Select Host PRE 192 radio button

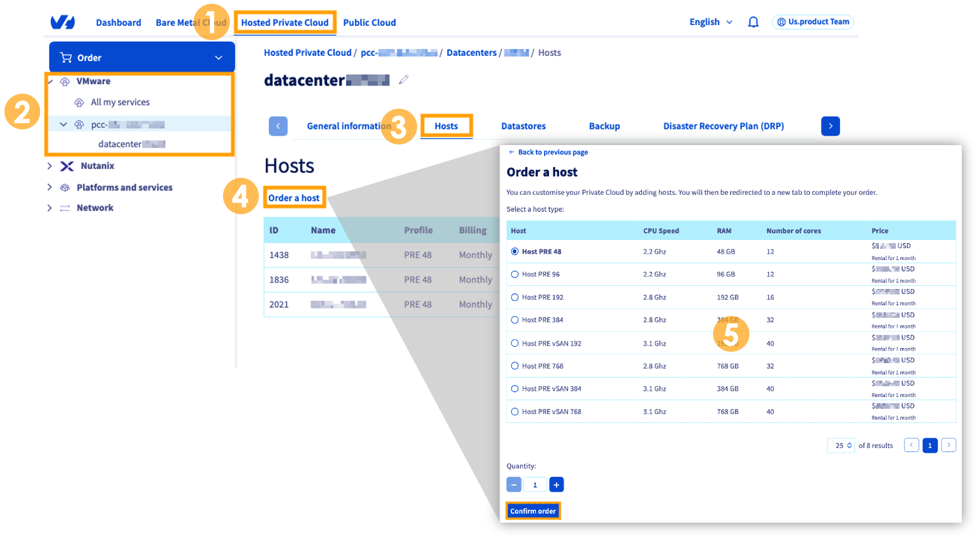(x=515, y=297)
